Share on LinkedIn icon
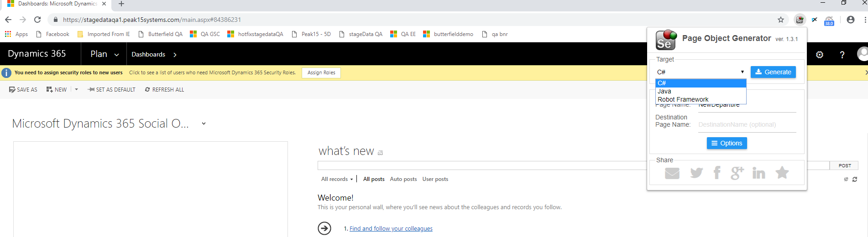 coord(759,173)
